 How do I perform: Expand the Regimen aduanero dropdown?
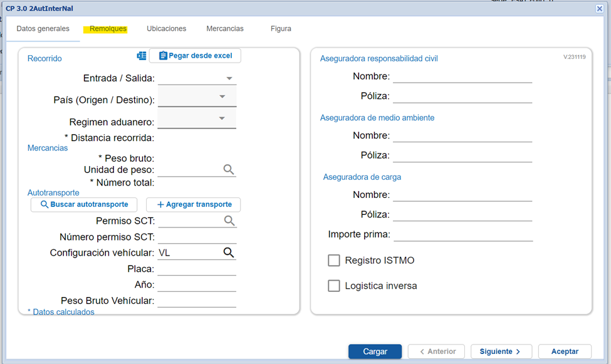(x=222, y=118)
